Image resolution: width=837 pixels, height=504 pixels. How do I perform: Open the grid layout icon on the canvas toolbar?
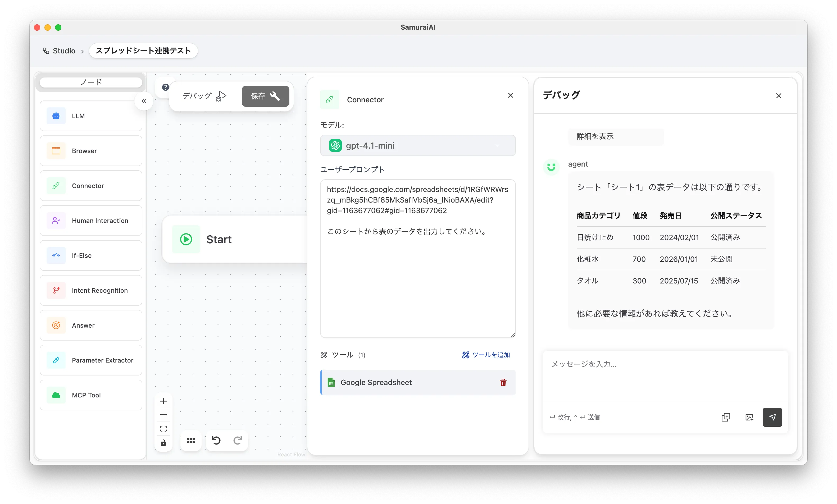pyautogui.click(x=191, y=441)
